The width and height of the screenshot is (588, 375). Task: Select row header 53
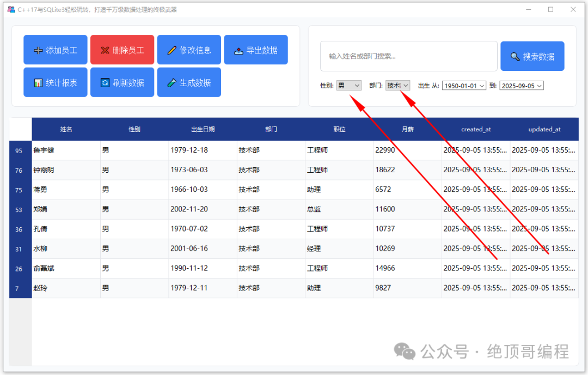coord(21,209)
